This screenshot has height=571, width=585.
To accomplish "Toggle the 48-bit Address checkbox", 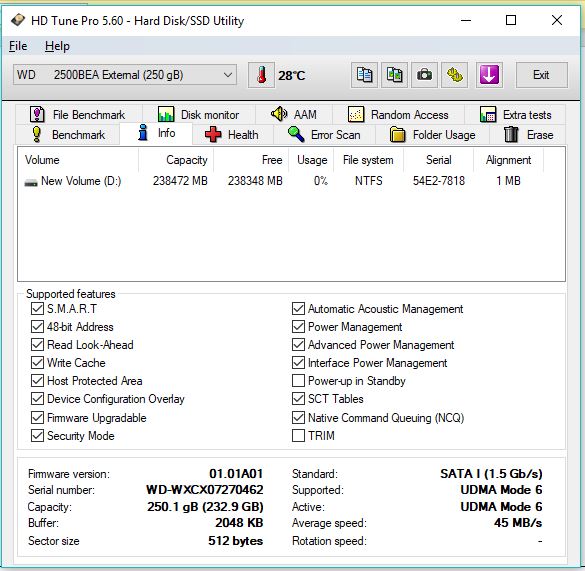I will (x=37, y=327).
